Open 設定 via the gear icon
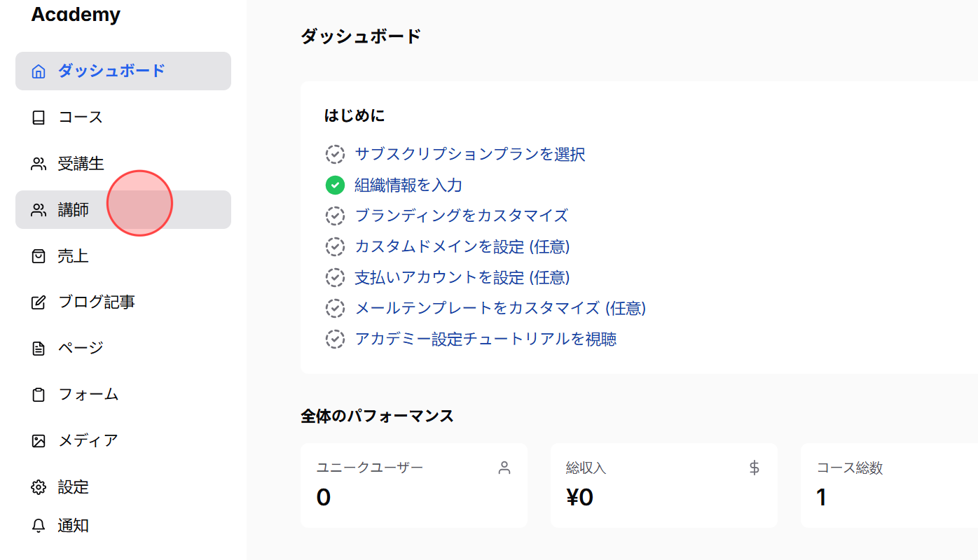 pyautogui.click(x=39, y=486)
